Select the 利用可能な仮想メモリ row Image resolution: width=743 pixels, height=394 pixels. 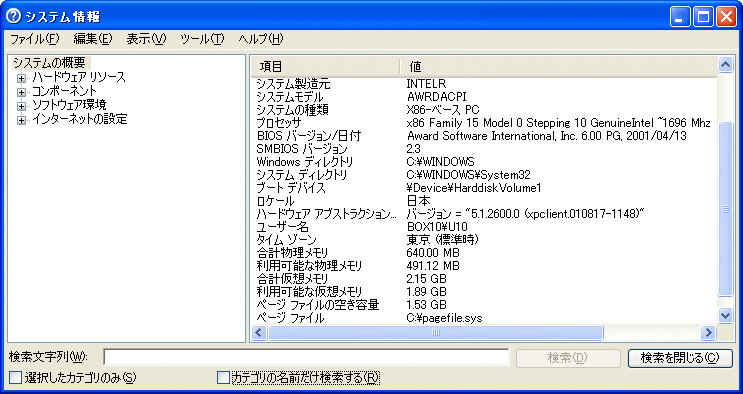pyautogui.click(x=484, y=292)
